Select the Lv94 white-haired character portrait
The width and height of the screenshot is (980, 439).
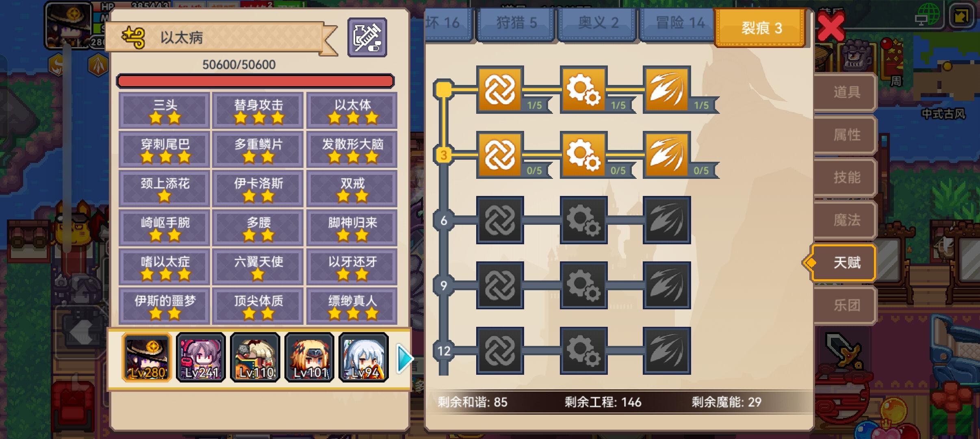coord(364,357)
